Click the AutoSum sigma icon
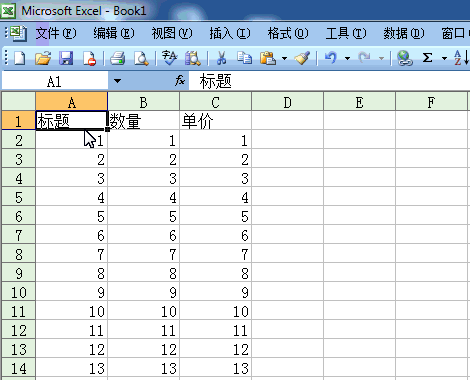This screenshot has width=470, height=380. coord(427,58)
